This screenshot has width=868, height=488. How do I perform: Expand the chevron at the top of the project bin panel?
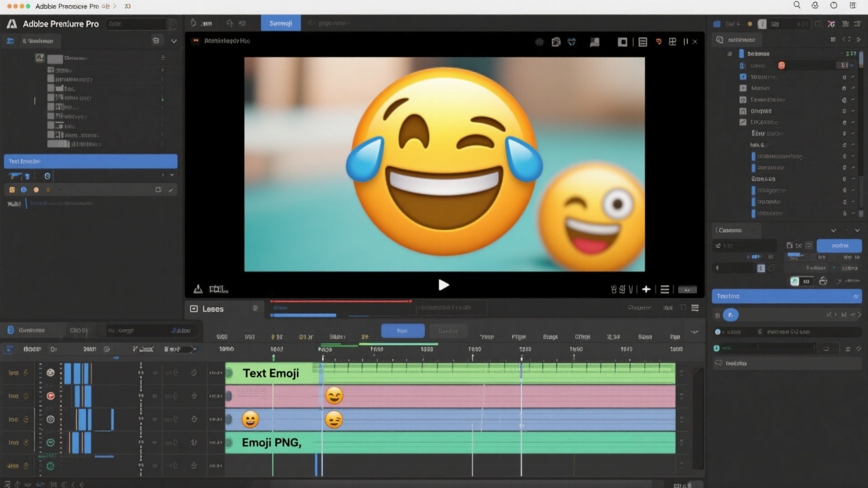(x=174, y=41)
